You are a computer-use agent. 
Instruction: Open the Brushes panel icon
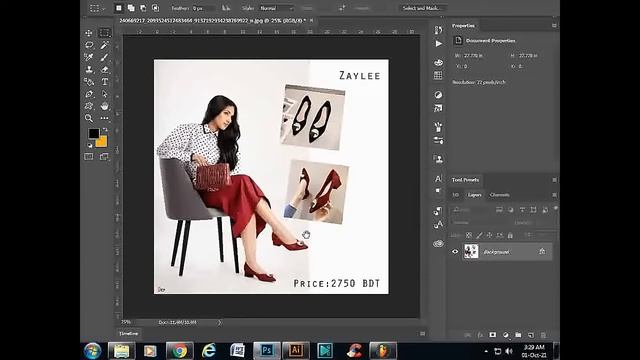point(438,127)
